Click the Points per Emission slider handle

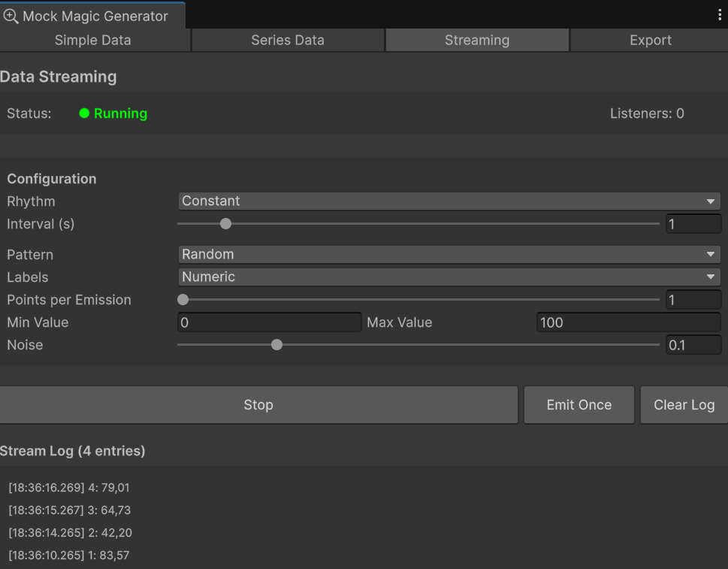(183, 300)
